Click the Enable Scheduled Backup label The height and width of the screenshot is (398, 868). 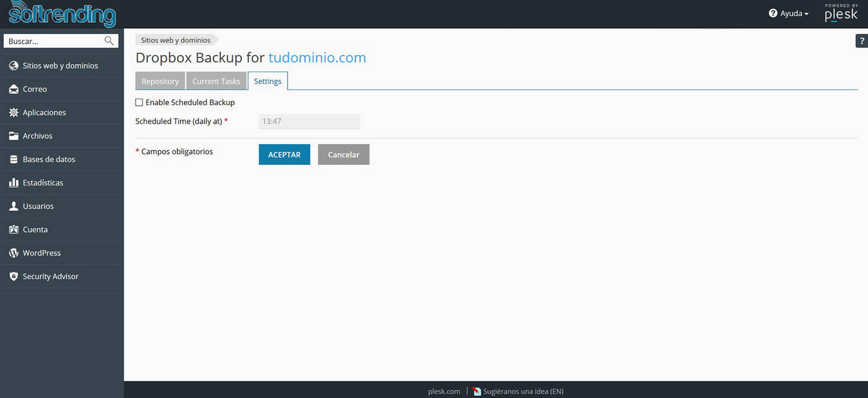point(190,102)
